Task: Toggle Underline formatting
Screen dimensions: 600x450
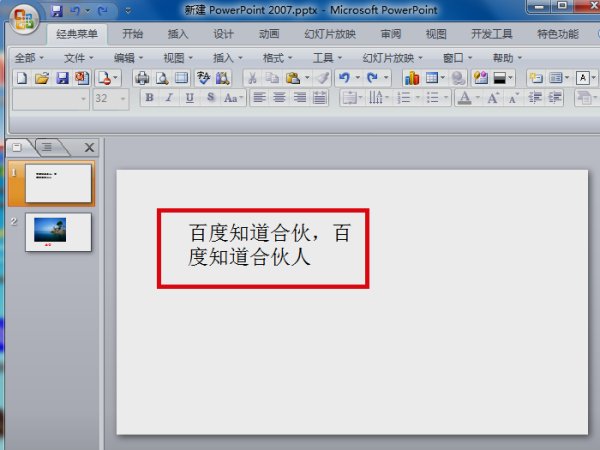Action: [189, 98]
